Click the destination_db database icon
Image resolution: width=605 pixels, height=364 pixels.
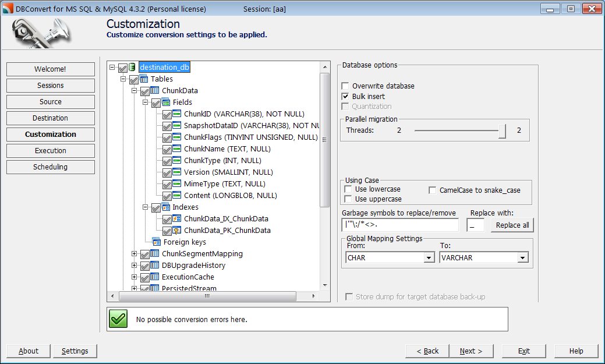pyautogui.click(x=132, y=67)
